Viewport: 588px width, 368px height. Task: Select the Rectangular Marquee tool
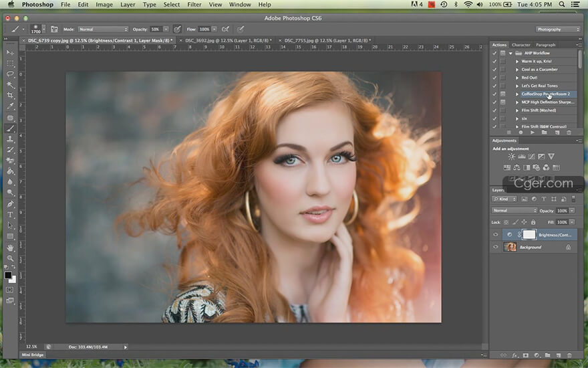point(10,64)
